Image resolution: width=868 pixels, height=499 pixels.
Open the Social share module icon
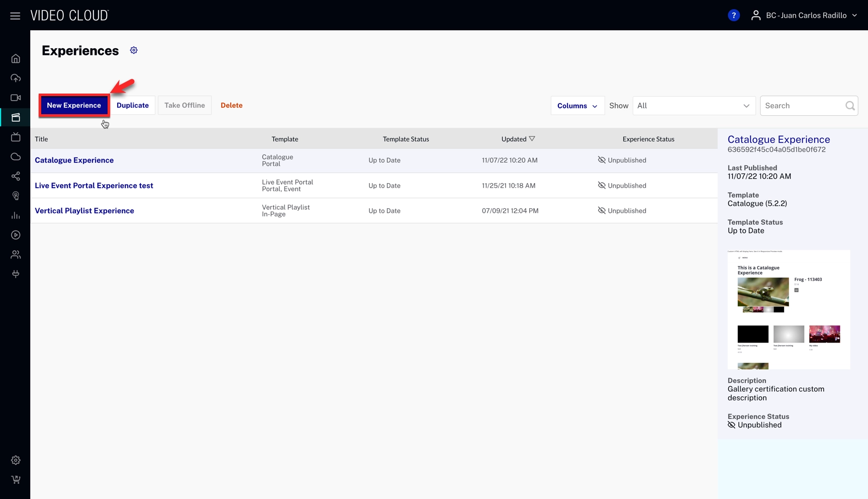click(x=16, y=176)
